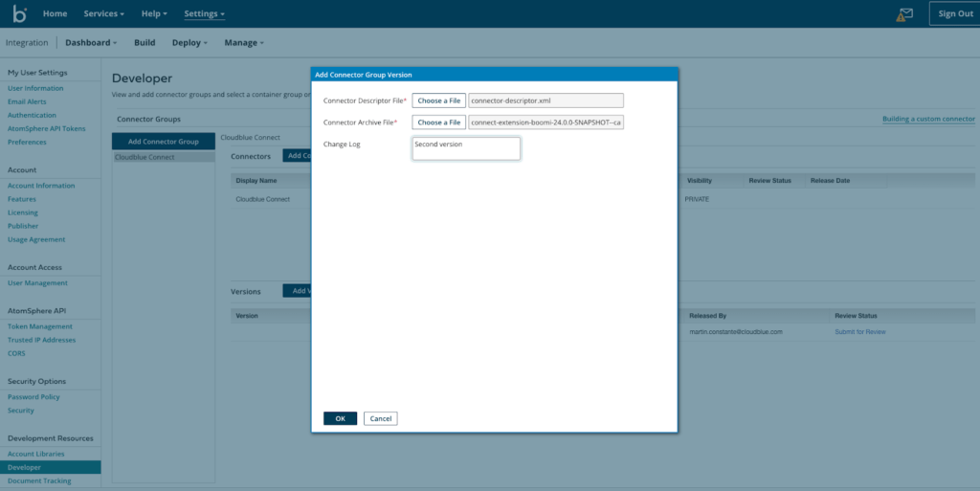
Task: Click Add Connector Group button
Action: point(163,142)
